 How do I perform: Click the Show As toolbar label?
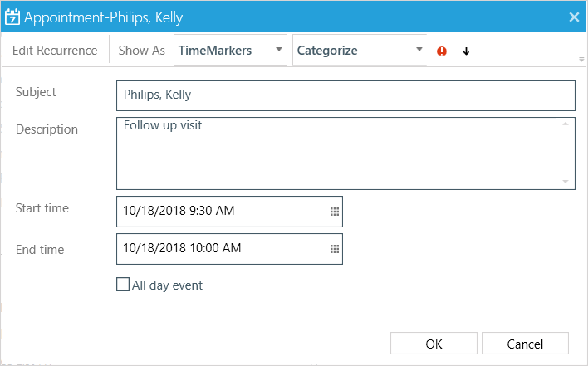coord(141,50)
